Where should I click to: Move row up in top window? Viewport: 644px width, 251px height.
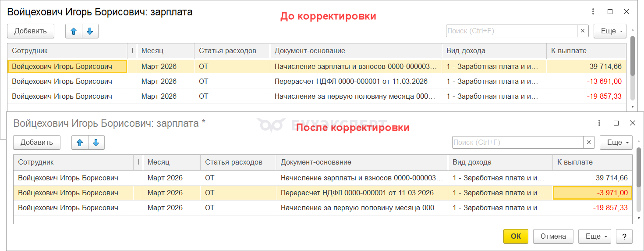pos(74,31)
